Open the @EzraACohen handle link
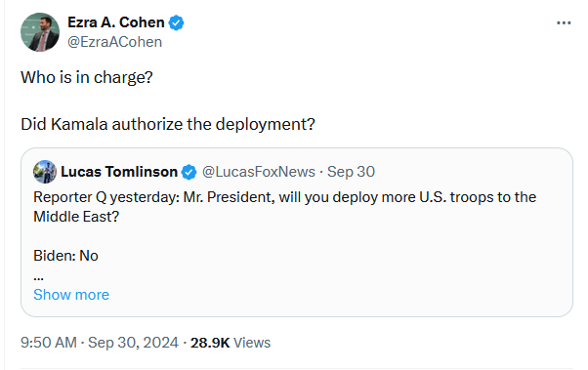Viewport: 588px width, 370px height. [x=114, y=42]
